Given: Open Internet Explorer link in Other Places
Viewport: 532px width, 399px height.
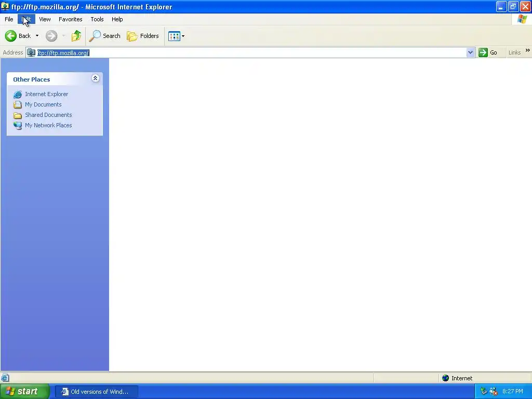Looking at the screenshot, I should click(x=46, y=94).
